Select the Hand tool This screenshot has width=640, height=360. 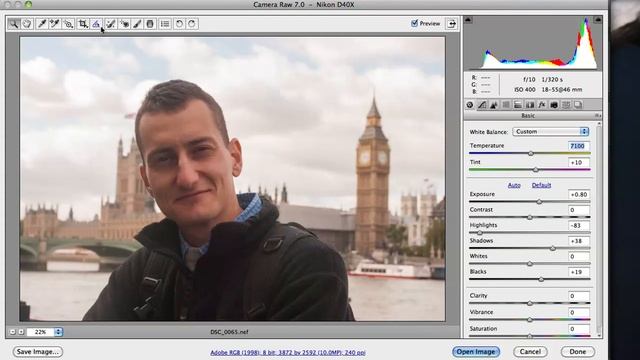tap(27, 24)
